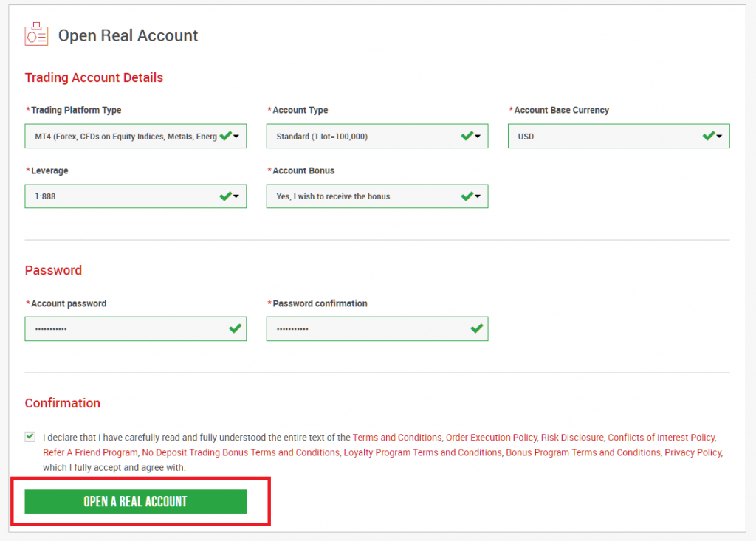Click the ID card icon beside Open Real Account

36,35
